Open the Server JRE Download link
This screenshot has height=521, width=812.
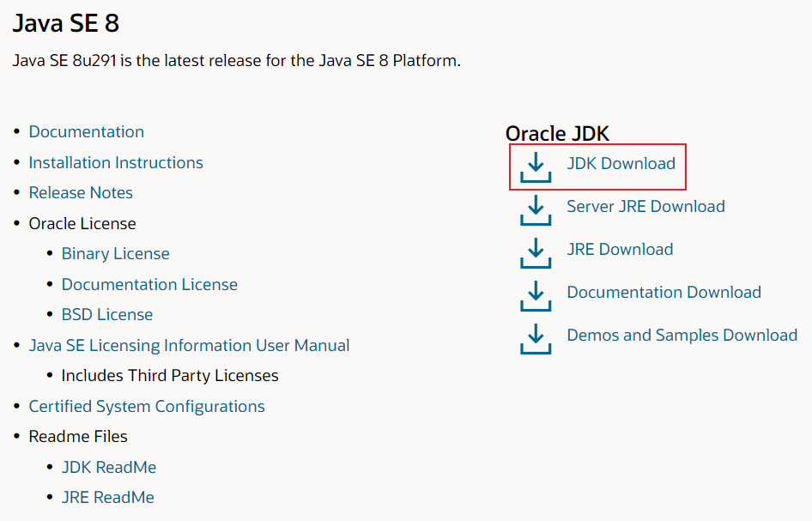tap(645, 206)
